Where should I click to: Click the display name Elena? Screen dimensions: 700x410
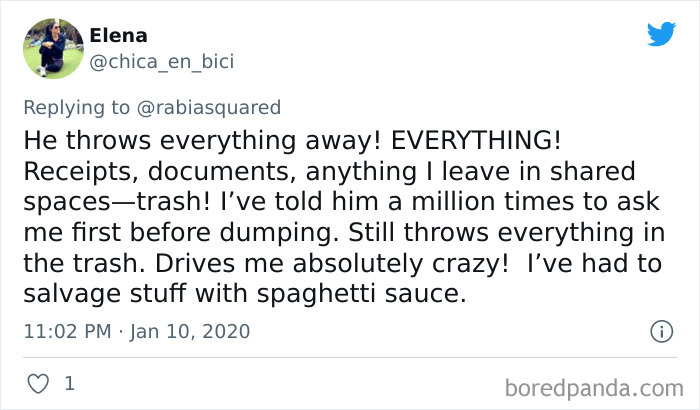118,35
